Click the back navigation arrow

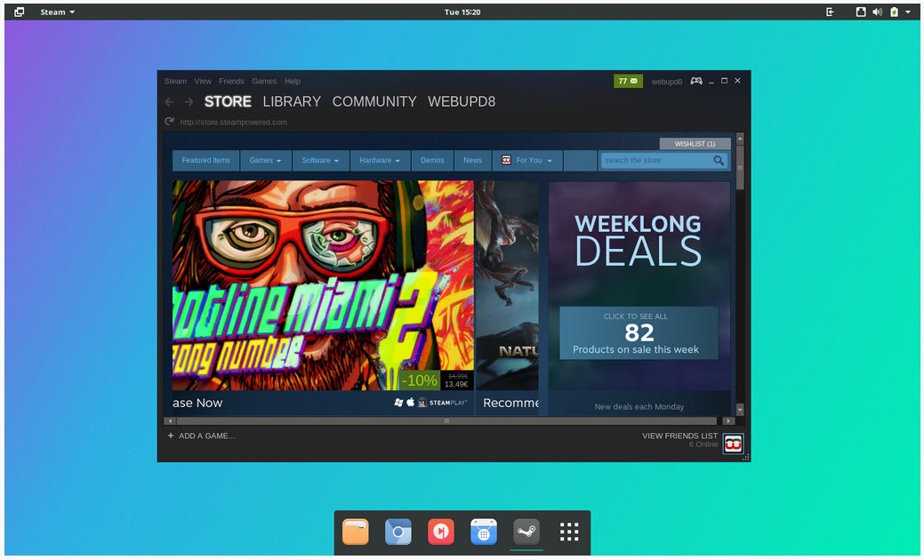pyautogui.click(x=169, y=102)
